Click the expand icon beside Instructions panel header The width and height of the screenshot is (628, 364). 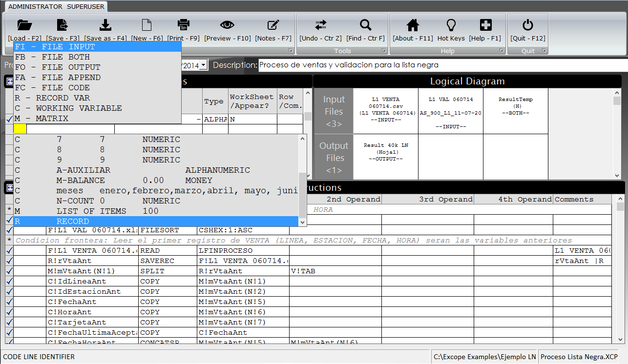[10, 187]
